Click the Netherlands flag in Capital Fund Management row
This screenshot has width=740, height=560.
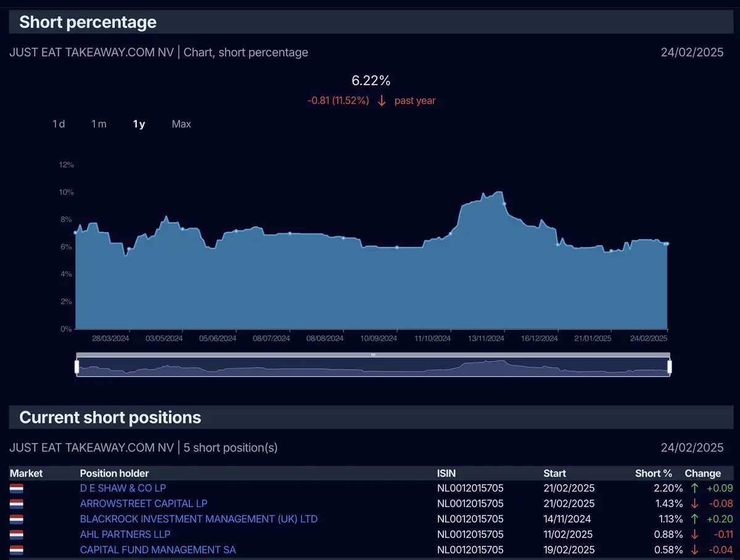[x=17, y=550]
